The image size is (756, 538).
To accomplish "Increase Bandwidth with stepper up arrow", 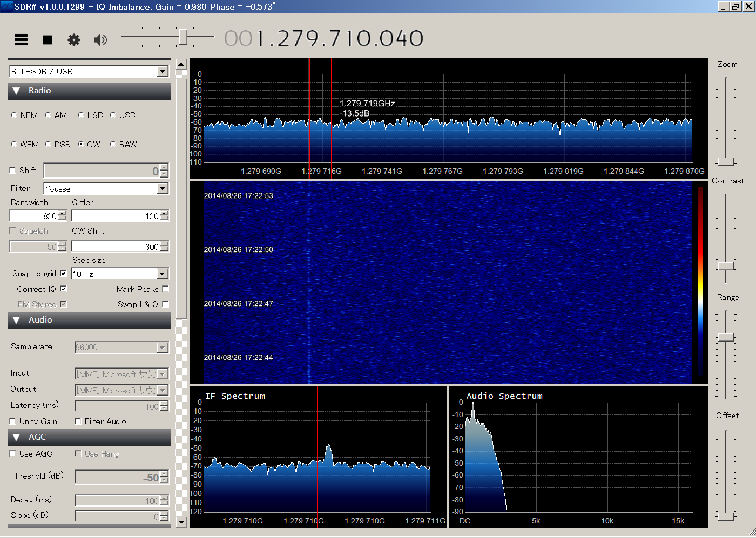I will (62, 213).
